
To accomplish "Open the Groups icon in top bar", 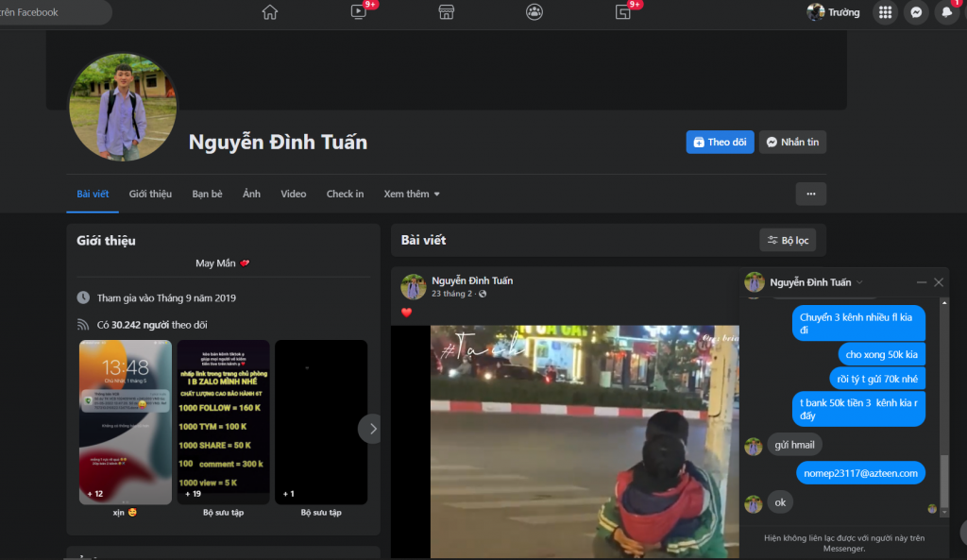I will (534, 12).
